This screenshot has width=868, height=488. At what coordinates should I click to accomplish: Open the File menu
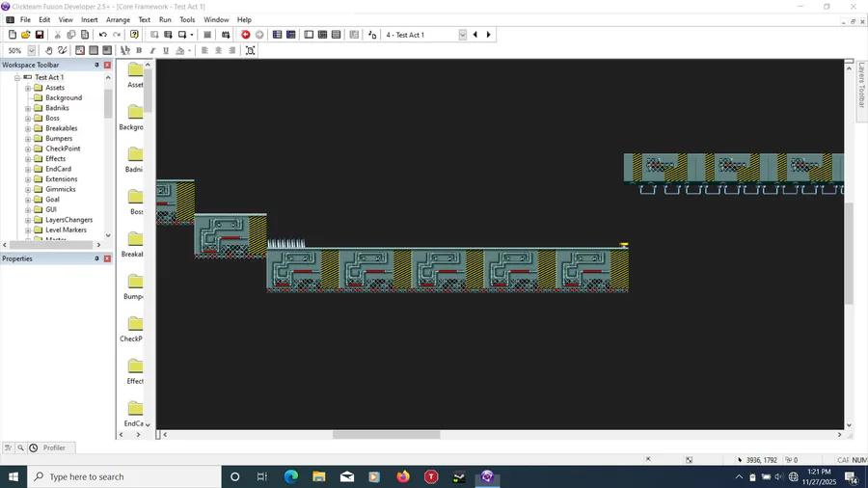point(25,19)
